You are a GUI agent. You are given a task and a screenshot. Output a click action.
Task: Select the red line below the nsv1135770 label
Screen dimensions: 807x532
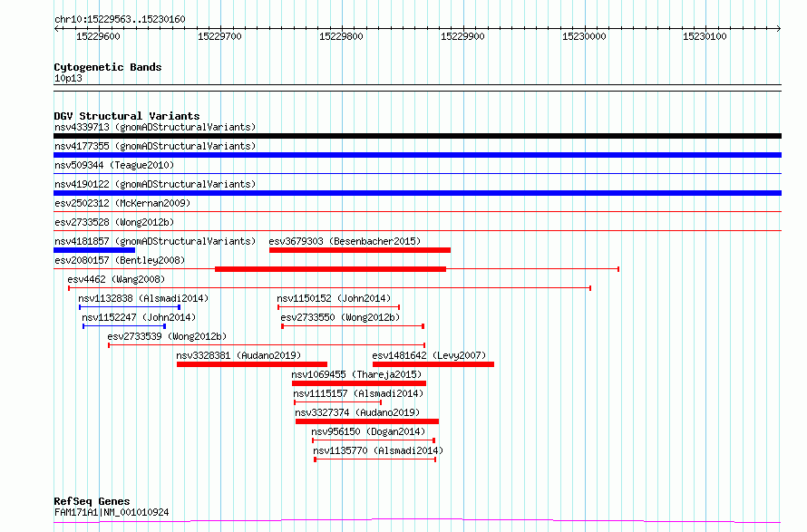pyautogui.click(x=375, y=459)
